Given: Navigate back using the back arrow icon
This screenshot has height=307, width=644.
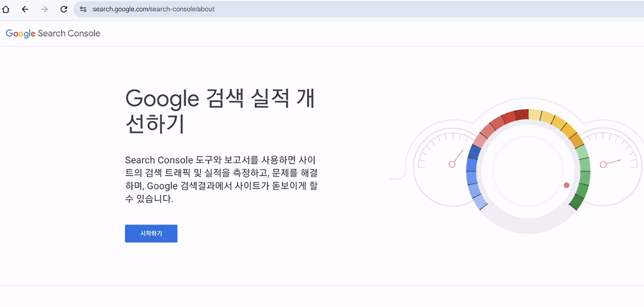Looking at the screenshot, I should coord(25,9).
